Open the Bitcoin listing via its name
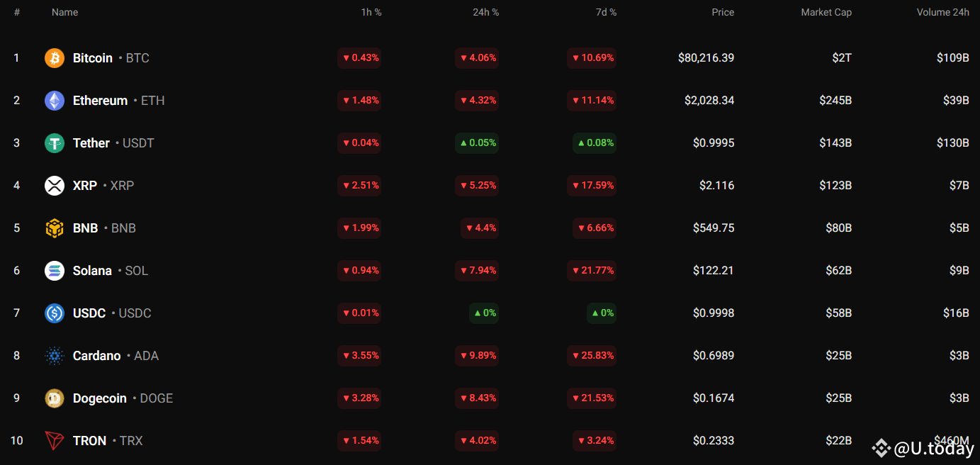The image size is (980, 465). pos(92,57)
